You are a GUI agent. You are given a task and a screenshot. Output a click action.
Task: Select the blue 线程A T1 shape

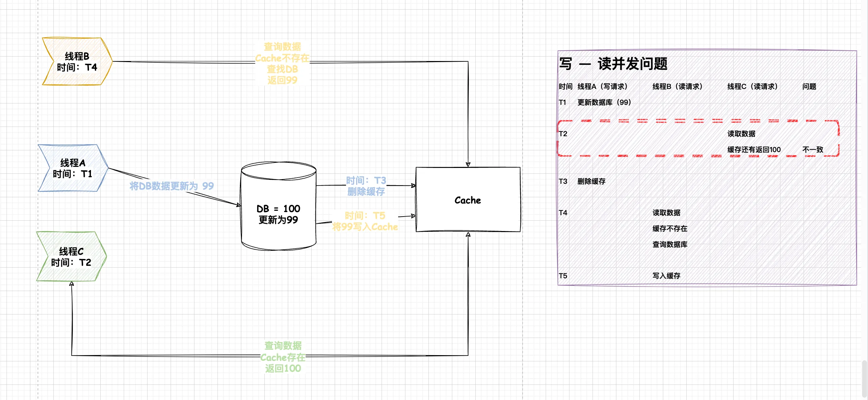[72, 168]
